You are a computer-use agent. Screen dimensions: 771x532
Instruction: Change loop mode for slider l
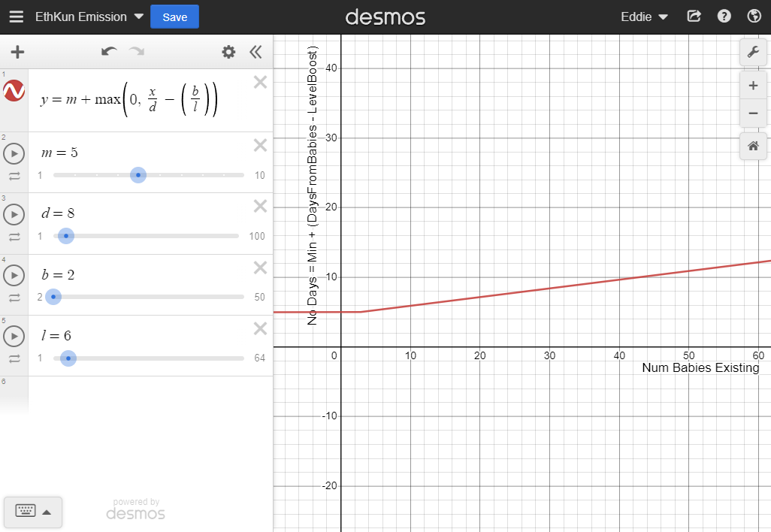pyautogui.click(x=14, y=359)
